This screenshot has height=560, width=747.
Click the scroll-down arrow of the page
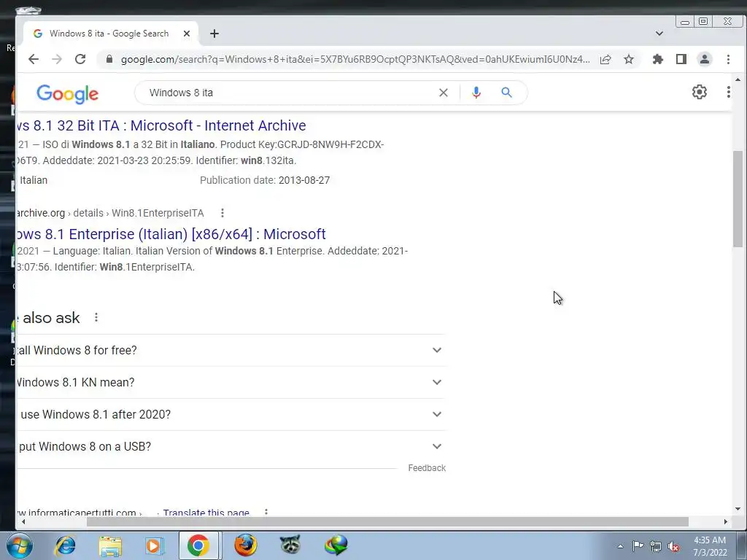coord(738,509)
